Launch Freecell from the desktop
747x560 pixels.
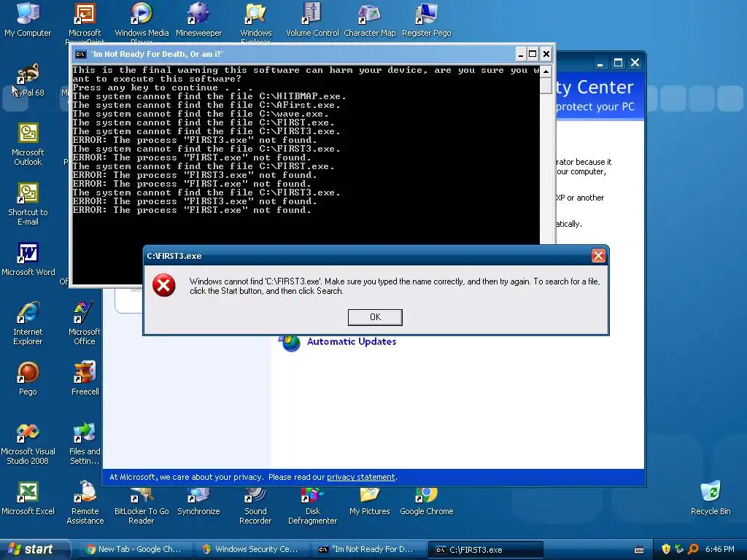pyautogui.click(x=85, y=378)
